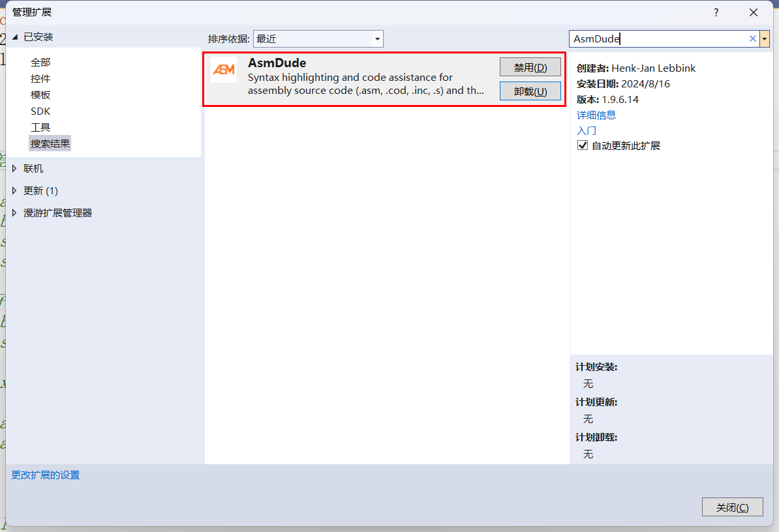Viewport: 779px width, 532px height.
Task: Click the 卸载(U) button to uninstall AsmDude
Action: coord(530,91)
